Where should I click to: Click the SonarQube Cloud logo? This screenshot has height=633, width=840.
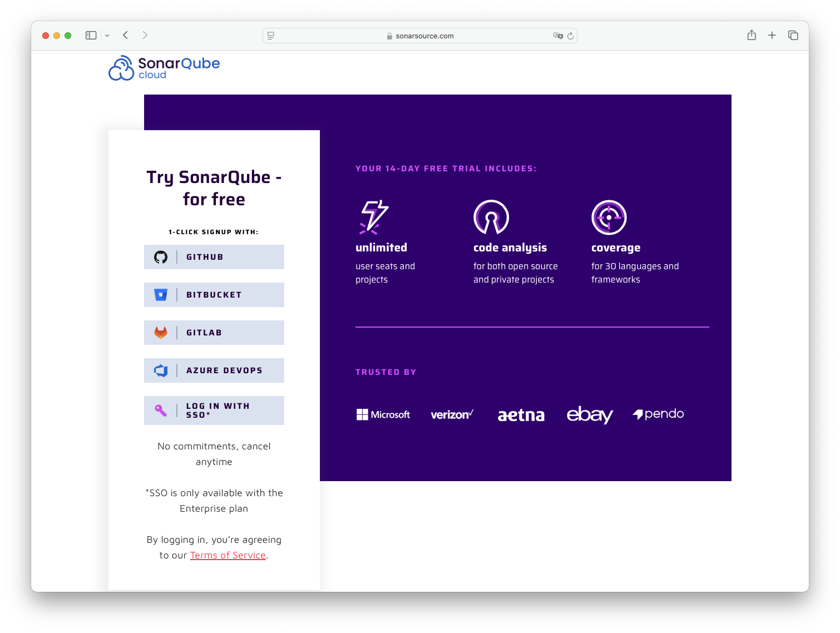pyautogui.click(x=164, y=68)
